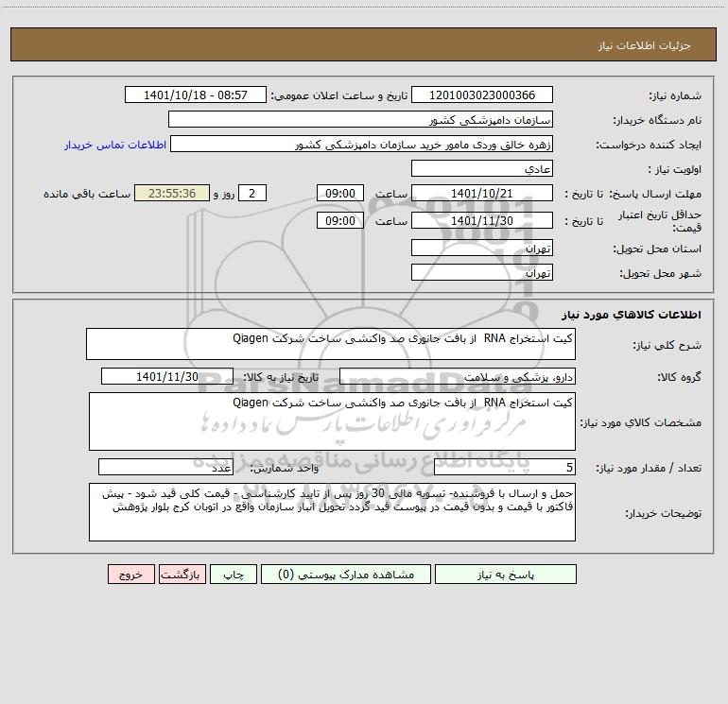Image resolution: width=728 pixels, height=704 pixels.
Task: Click the price validity date 1401/11/30
Action: click(x=482, y=220)
